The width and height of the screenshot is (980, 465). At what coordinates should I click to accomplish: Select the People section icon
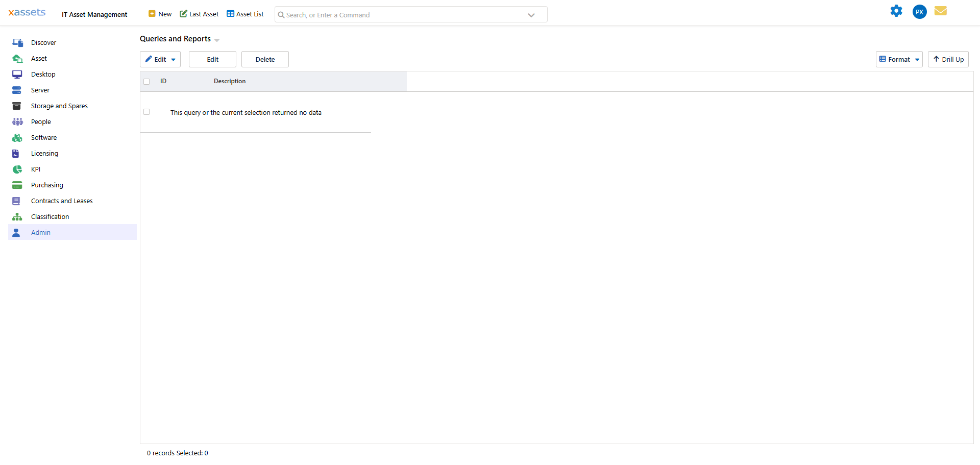point(18,121)
